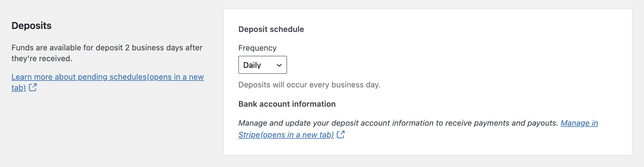Click the Deposits section heading
644x167 pixels.
click(x=32, y=26)
